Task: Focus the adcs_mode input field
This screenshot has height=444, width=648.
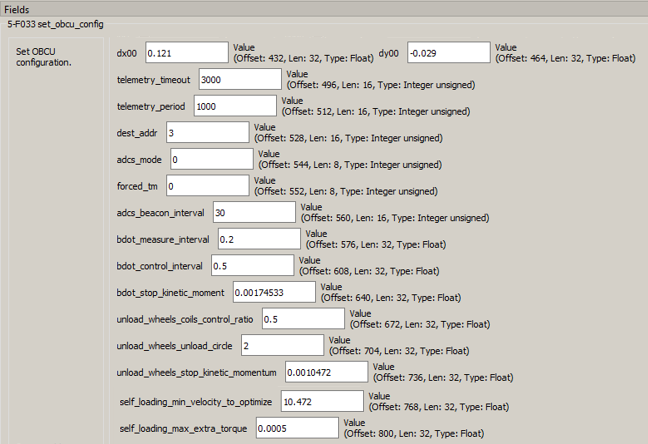Action: (211, 159)
